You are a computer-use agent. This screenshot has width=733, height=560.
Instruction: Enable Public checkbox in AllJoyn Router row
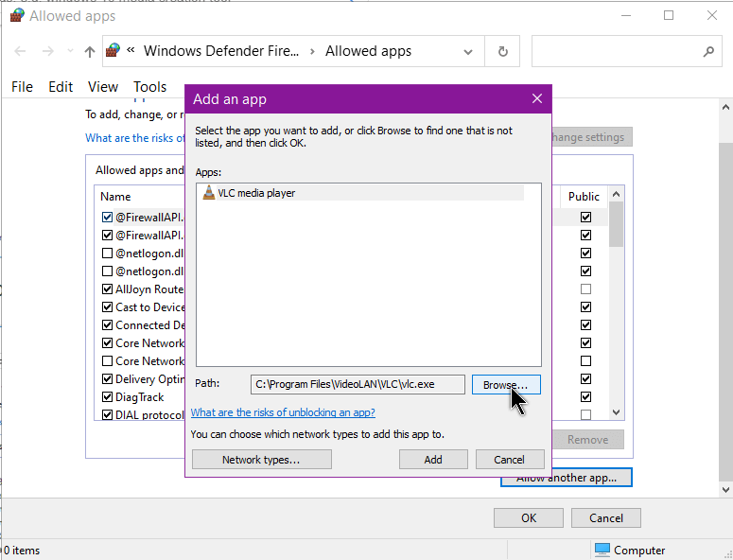[x=585, y=289]
